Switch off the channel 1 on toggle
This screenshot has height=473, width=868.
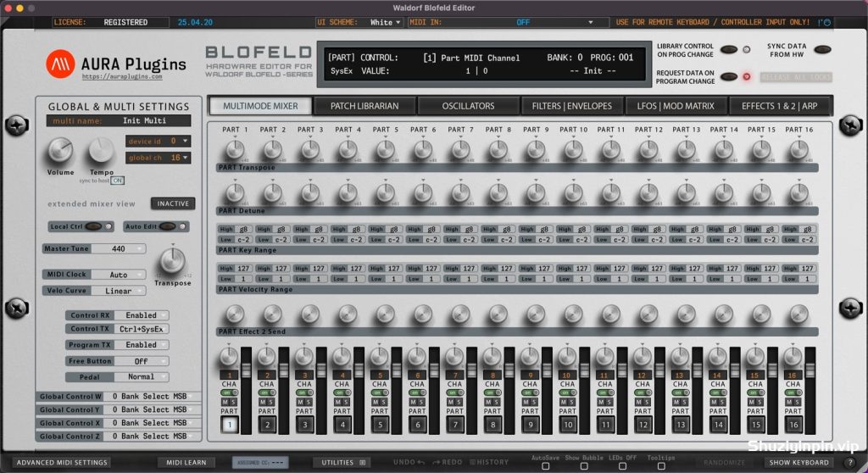[x=229, y=392]
